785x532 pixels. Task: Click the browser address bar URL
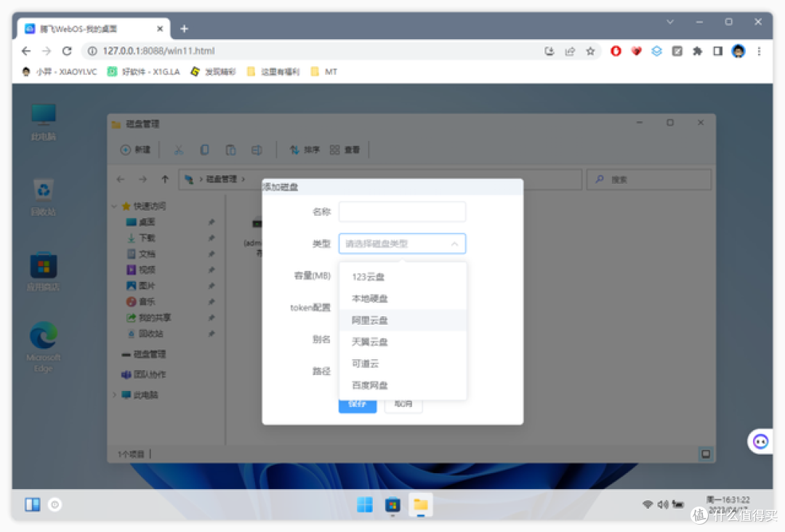[158, 51]
